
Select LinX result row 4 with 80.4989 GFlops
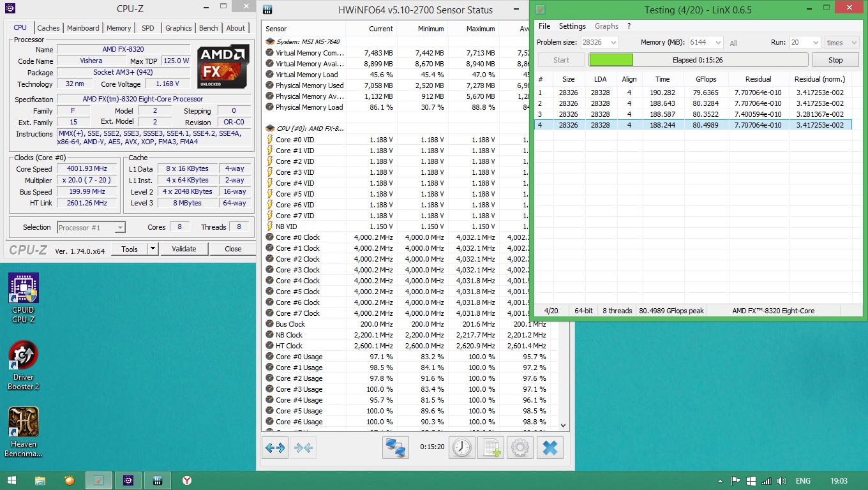pyautogui.click(x=693, y=125)
